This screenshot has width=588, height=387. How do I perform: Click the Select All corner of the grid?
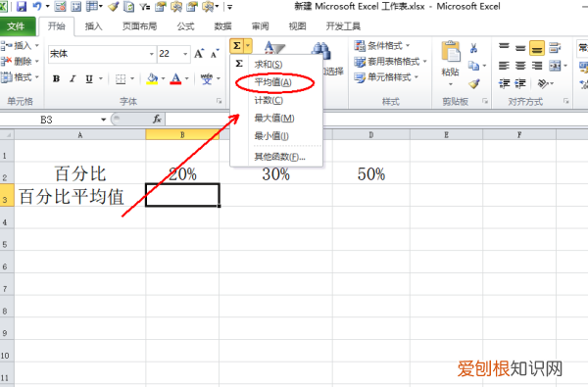tap(7, 134)
